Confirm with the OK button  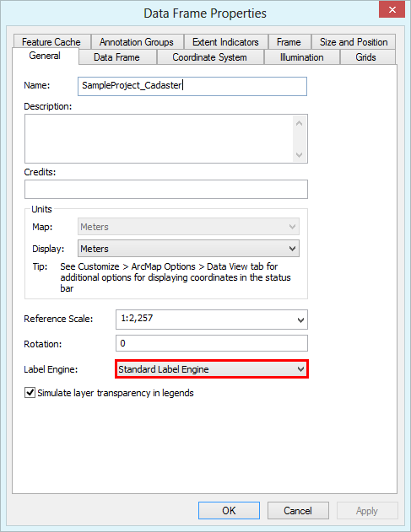click(x=229, y=511)
